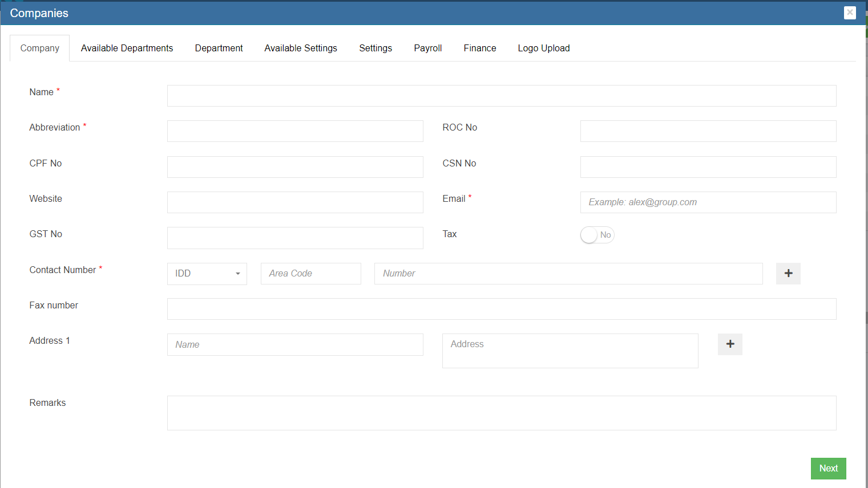868x488 pixels.
Task: Select the Area Code input box
Action: coord(310,274)
